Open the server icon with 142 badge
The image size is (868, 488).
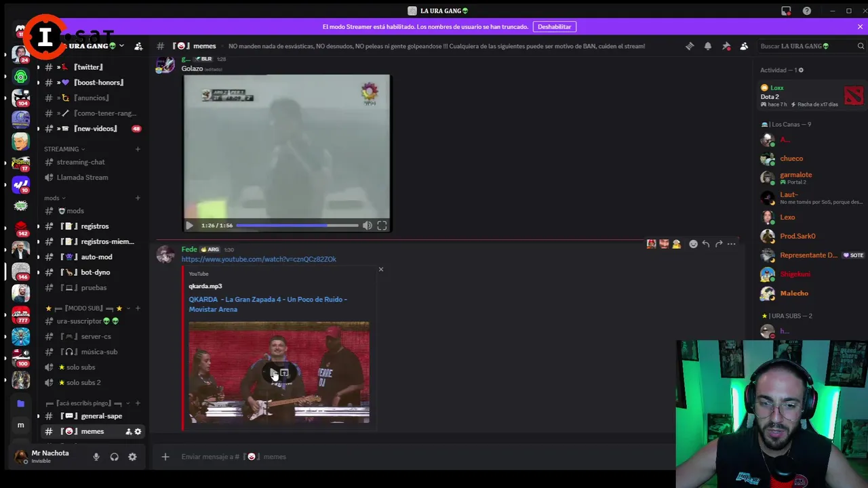20,228
